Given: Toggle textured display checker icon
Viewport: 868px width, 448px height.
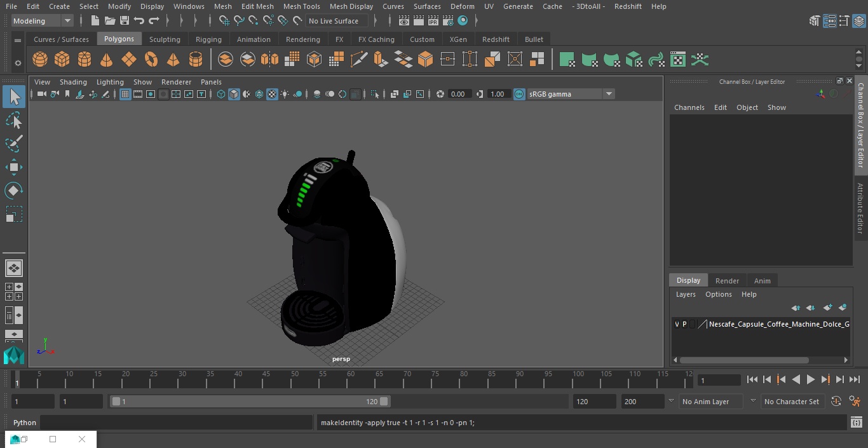Looking at the screenshot, I should tap(272, 94).
